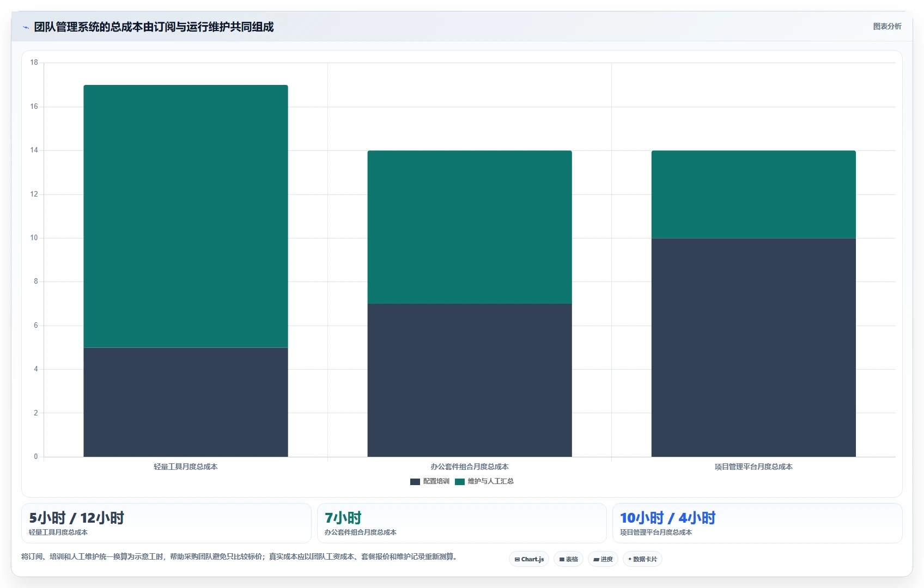Toggle the 配置培训 legend color box
The height and width of the screenshot is (588, 924).
pos(415,481)
